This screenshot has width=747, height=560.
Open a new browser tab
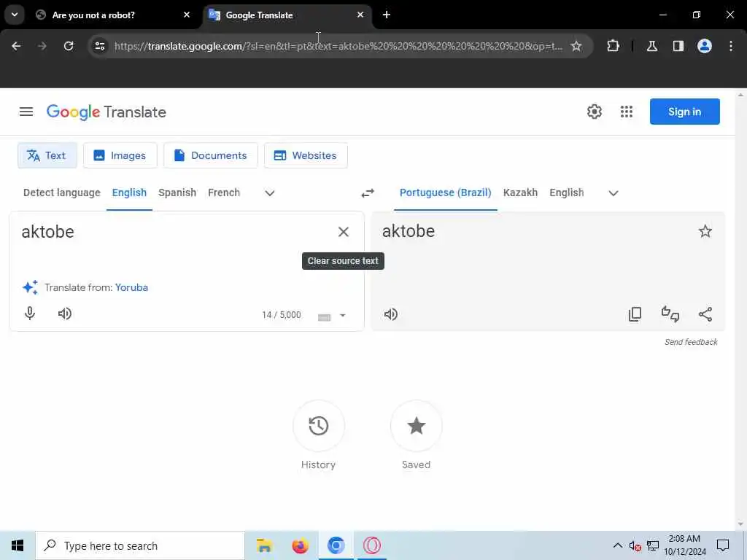[x=387, y=15]
